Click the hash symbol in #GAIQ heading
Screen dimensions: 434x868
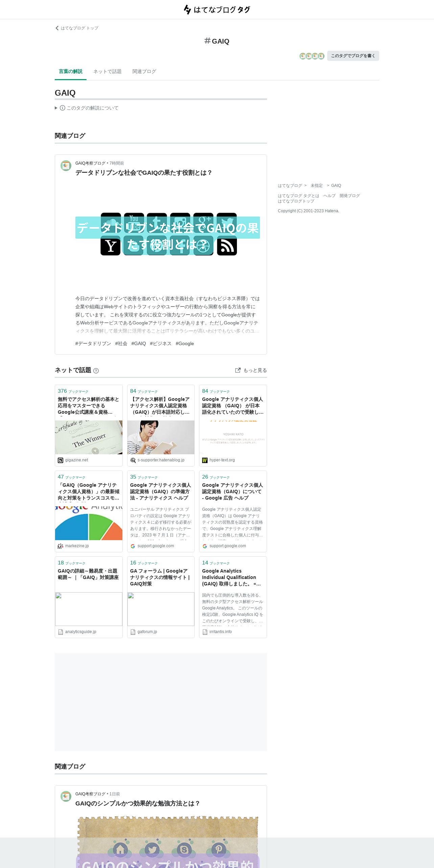click(207, 41)
